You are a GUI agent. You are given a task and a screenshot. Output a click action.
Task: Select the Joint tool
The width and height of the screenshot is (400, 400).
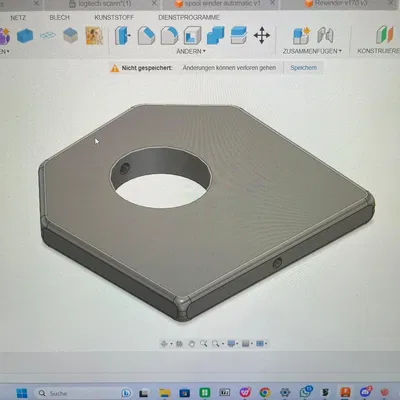[325, 35]
